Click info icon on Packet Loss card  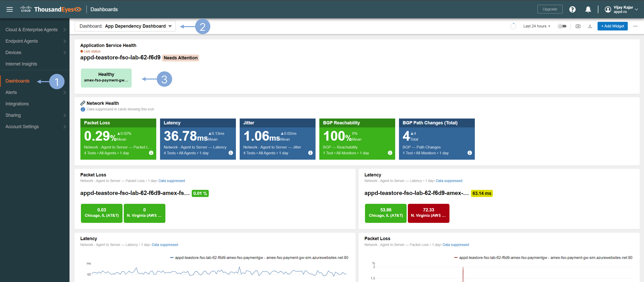coord(151,153)
